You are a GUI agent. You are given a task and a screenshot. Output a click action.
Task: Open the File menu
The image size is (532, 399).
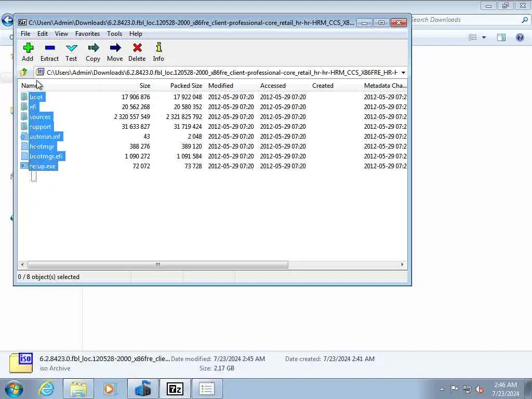click(x=25, y=34)
